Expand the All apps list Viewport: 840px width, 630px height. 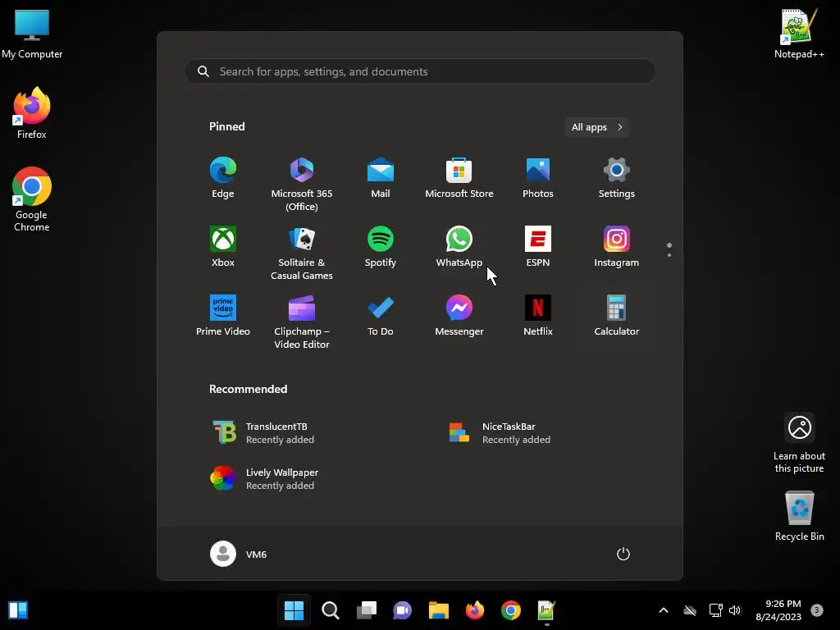point(597,127)
